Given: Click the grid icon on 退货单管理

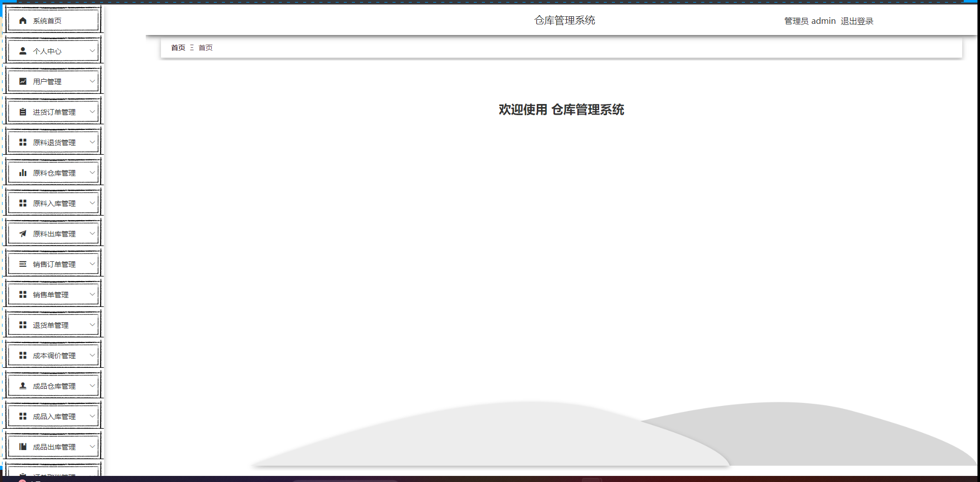Looking at the screenshot, I should [x=22, y=325].
